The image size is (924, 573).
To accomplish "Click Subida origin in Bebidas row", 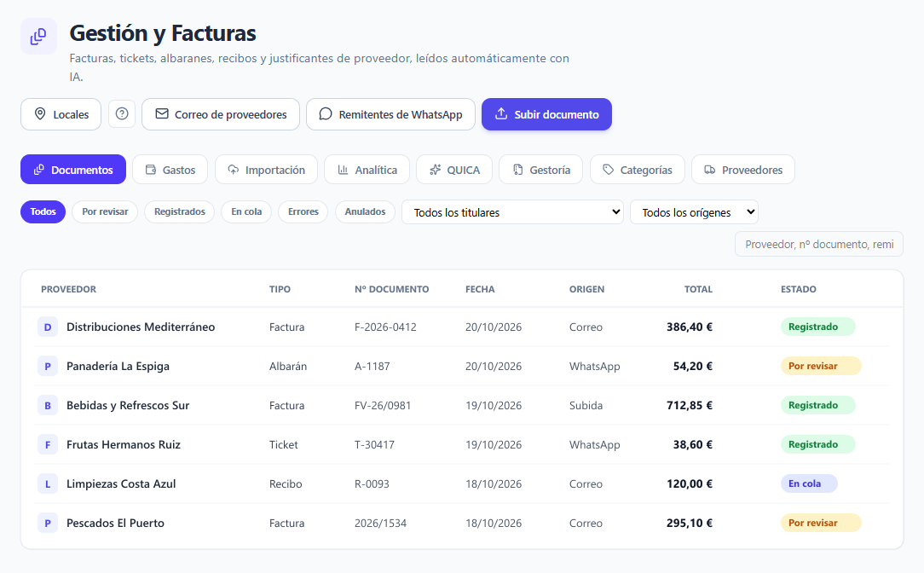I will [586, 406].
